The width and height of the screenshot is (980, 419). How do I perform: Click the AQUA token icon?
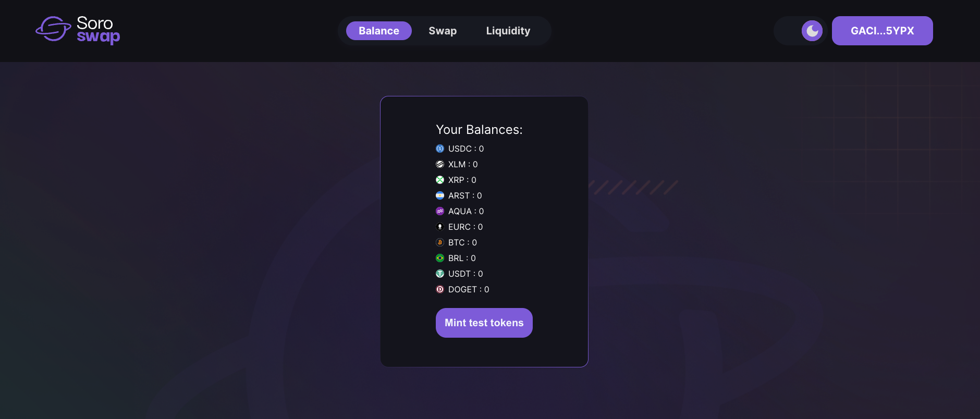click(440, 211)
